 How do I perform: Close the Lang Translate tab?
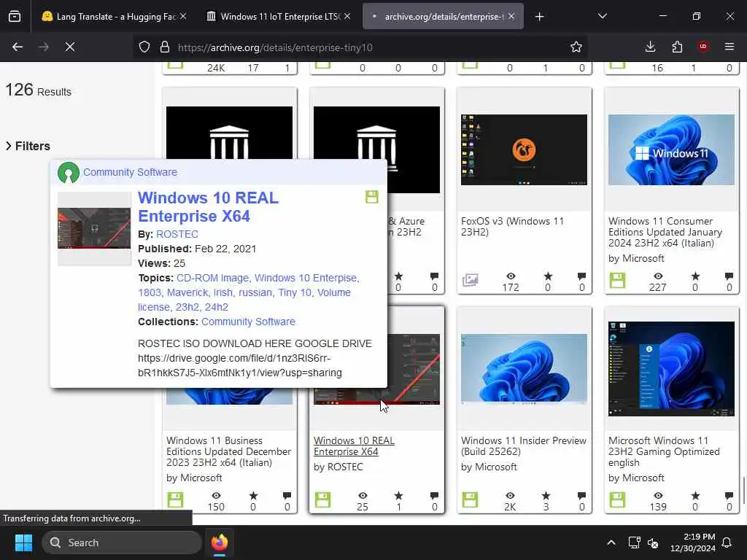[183, 16]
